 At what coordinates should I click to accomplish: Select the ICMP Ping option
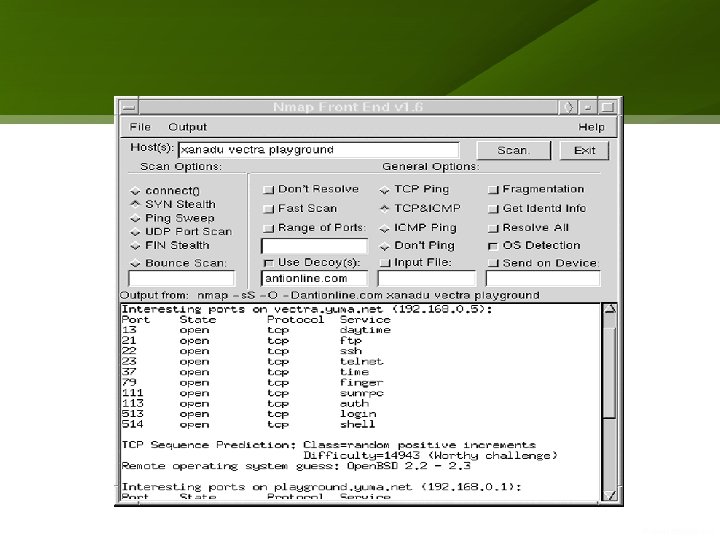point(384,228)
